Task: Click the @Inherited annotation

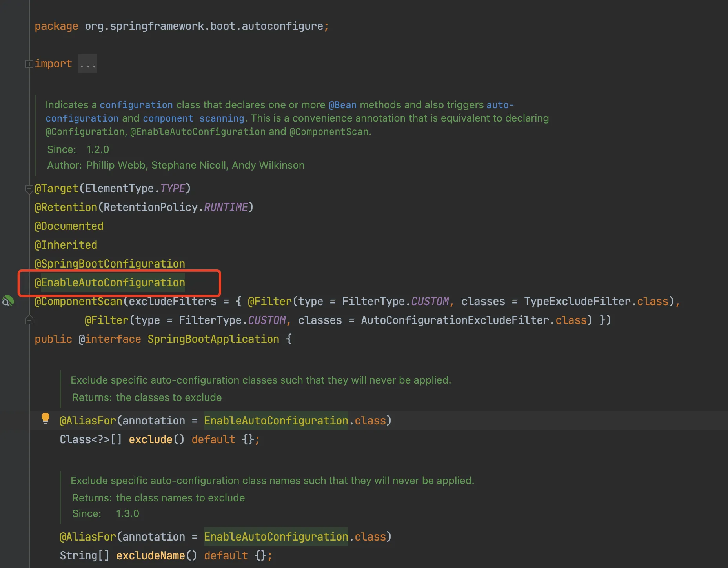Action: coord(66,245)
